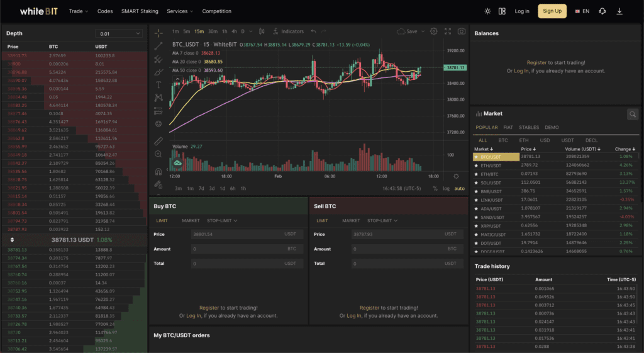This screenshot has height=353, width=644.
Task: Toggle percent scale on chart
Action: [x=435, y=189]
